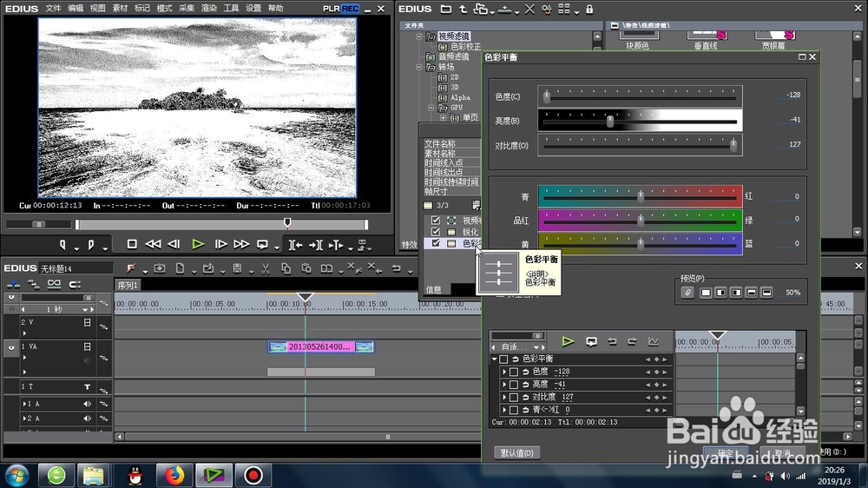Toggle the ripple mode icon on timeline
The width and height of the screenshot is (868, 488).
34,285
